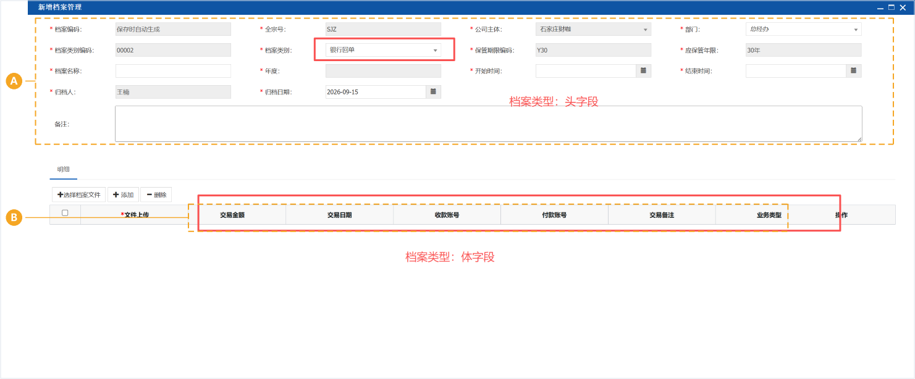
Task: Click into the 备注 text area
Action: tap(488, 124)
